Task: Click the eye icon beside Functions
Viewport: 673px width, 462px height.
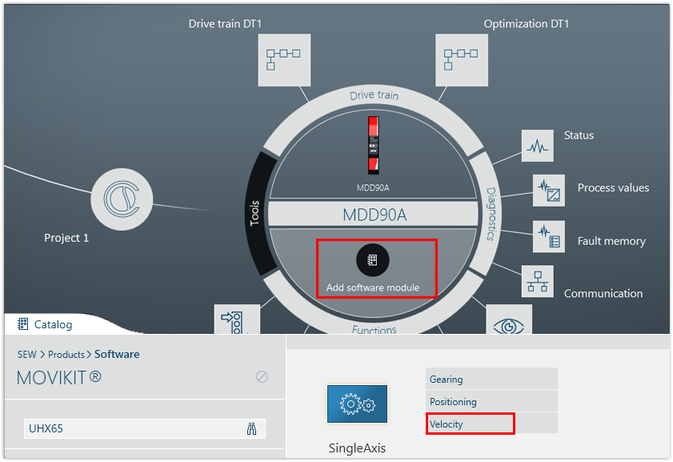Action: [508, 322]
